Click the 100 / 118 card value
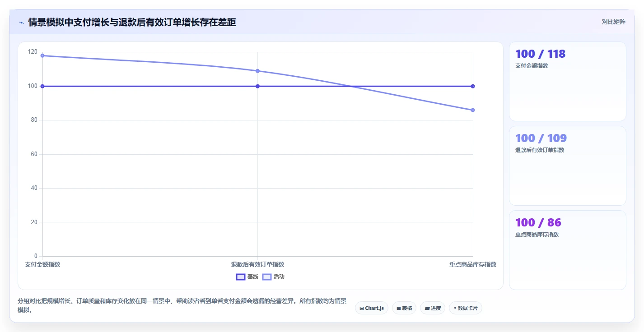Image resolution: width=644 pixels, height=332 pixels. pos(540,54)
